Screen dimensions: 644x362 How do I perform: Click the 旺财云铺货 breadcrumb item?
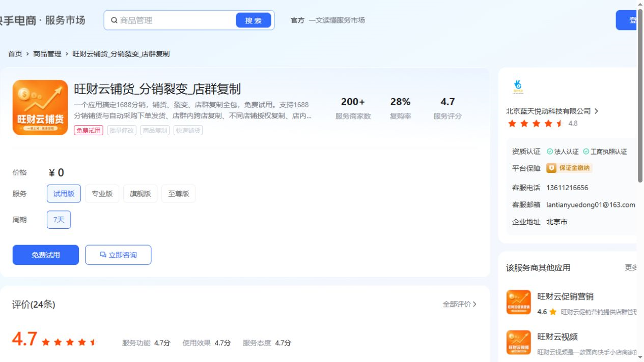(121, 53)
